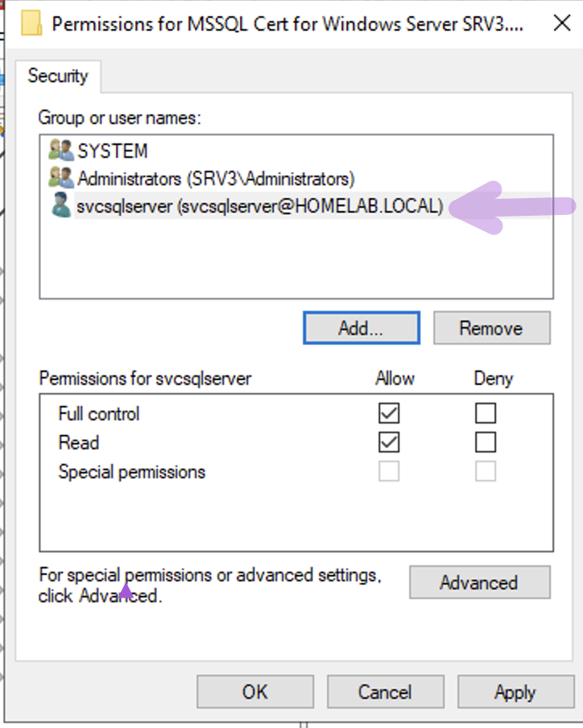
Task: Click the svcsqlserver user icon
Action: coord(61,205)
